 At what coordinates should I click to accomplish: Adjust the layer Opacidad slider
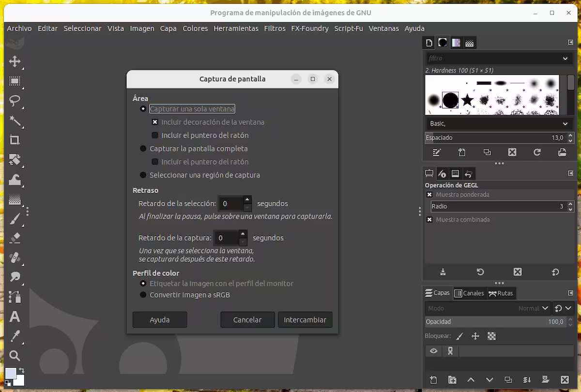[495, 322]
